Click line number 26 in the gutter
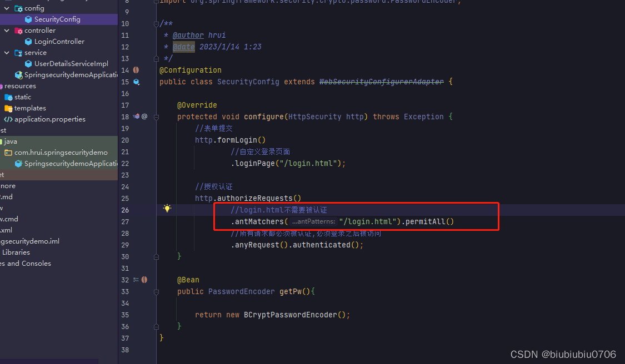 pyautogui.click(x=125, y=210)
